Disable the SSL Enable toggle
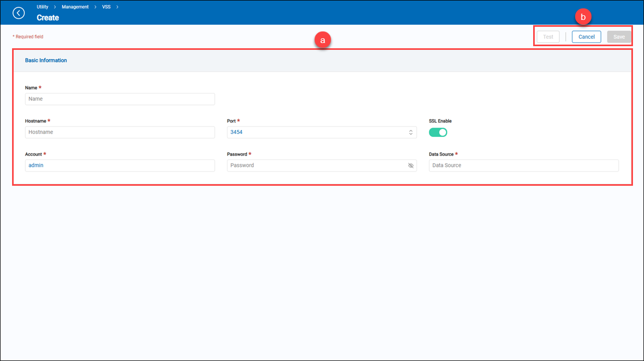This screenshot has width=644, height=361. coord(438,132)
